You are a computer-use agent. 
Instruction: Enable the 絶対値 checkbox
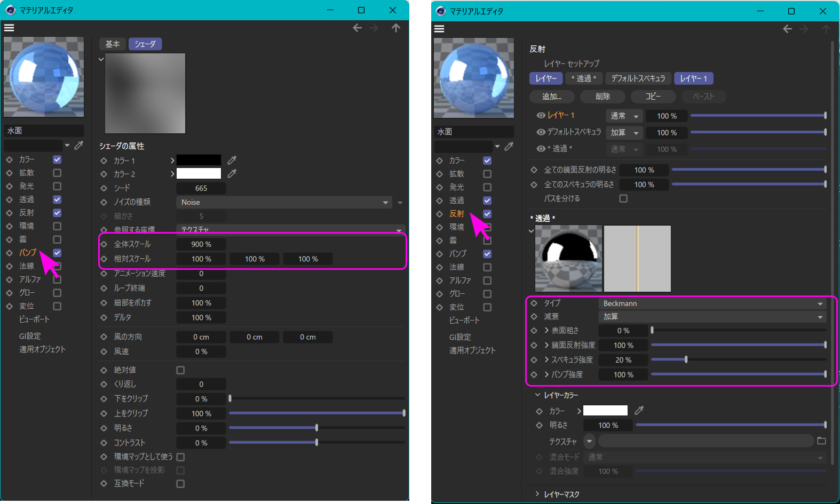(180, 370)
